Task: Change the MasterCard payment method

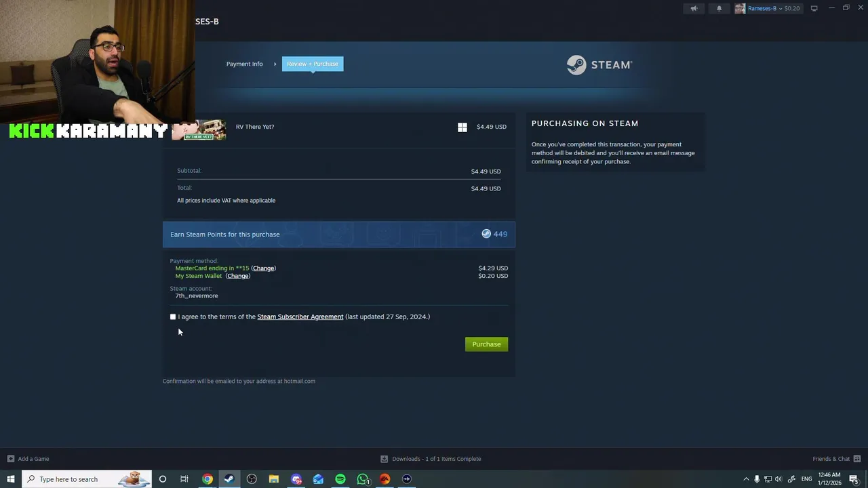Action: tap(264, 268)
